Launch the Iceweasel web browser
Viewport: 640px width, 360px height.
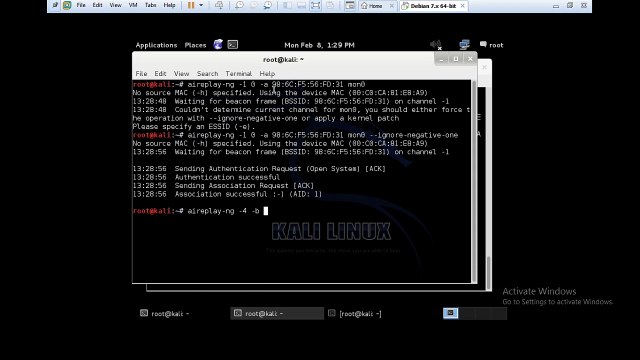point(218,44)
